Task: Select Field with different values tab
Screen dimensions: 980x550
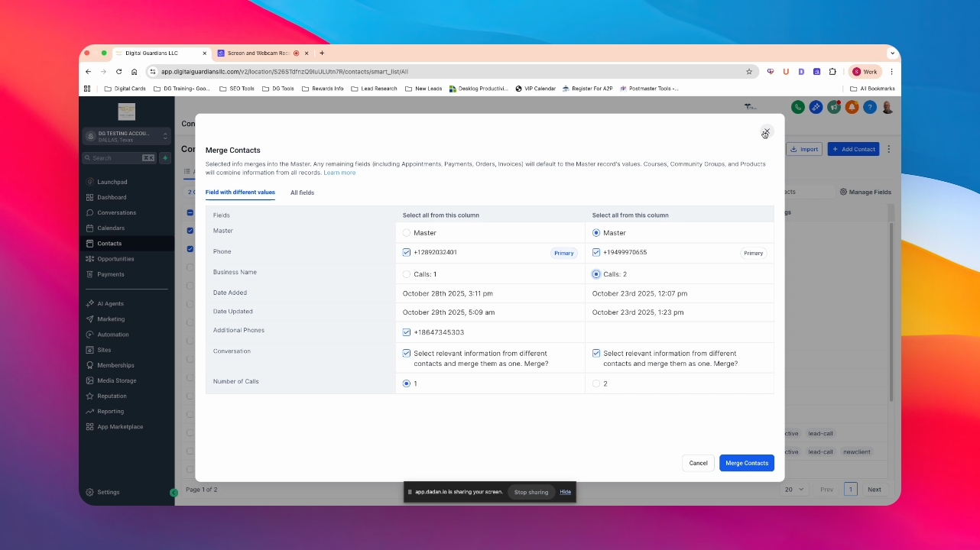Action: click(x=240, y=192)
